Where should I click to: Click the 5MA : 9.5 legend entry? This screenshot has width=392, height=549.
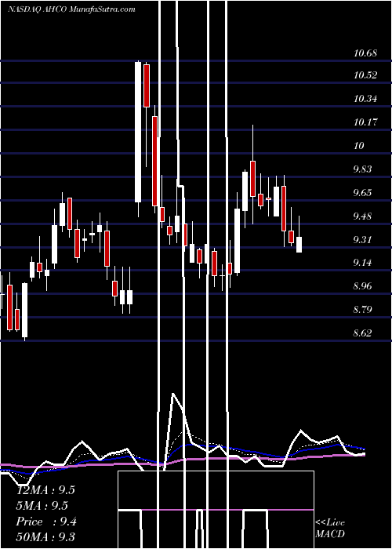(42, 506)
